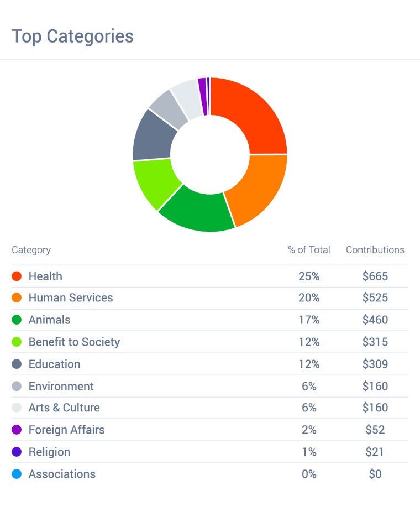Click the Animals green legend dot

(x=17, y=320)
